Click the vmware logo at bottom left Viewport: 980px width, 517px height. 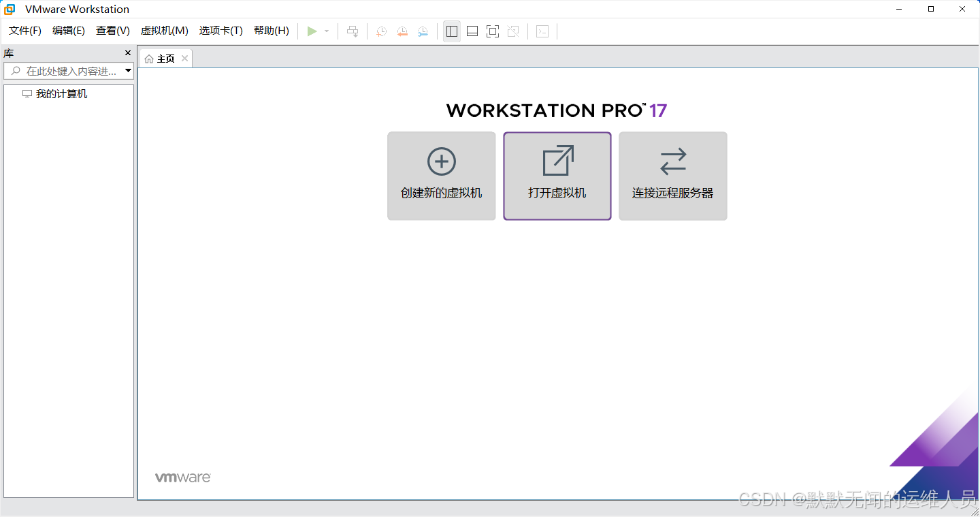pos(182,477)
